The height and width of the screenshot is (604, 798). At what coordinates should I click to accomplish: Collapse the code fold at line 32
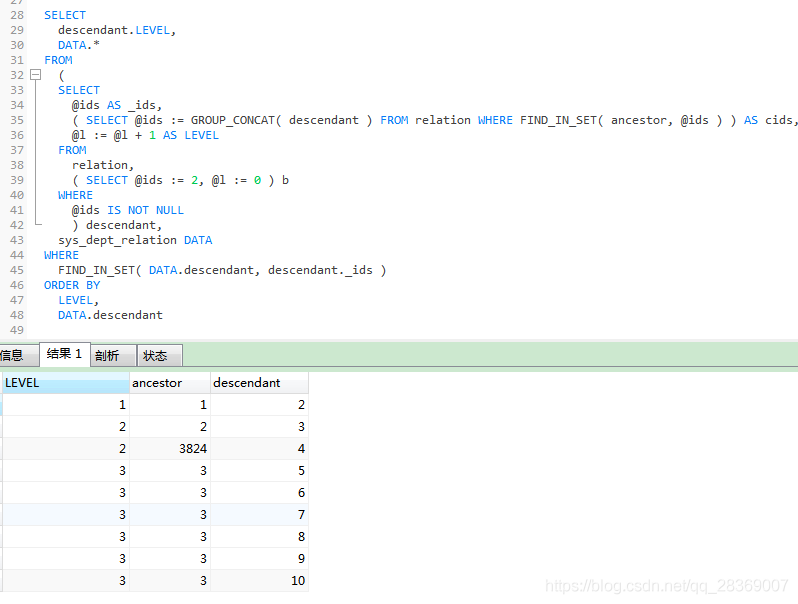point(35,75)
